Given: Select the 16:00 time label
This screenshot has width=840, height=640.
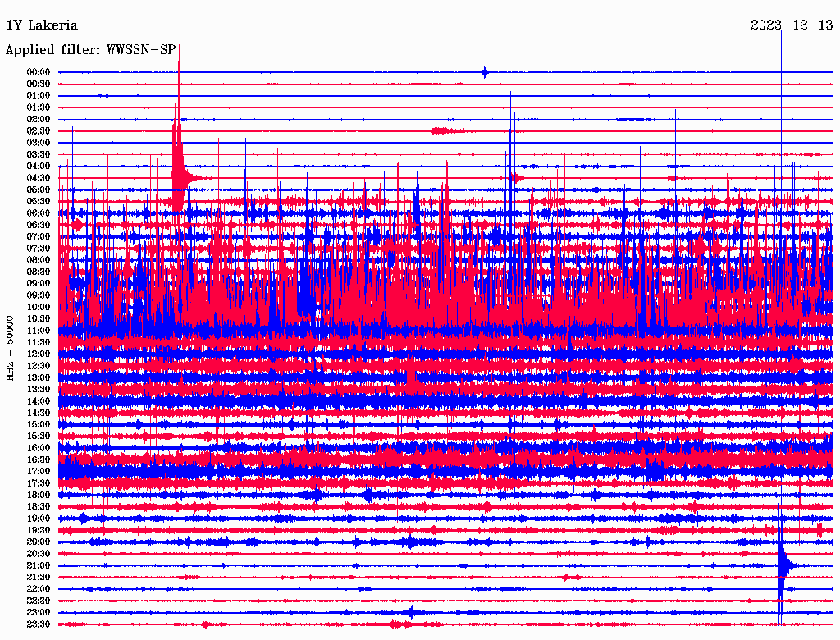Looking at the screenshot, I should [39, 448].
